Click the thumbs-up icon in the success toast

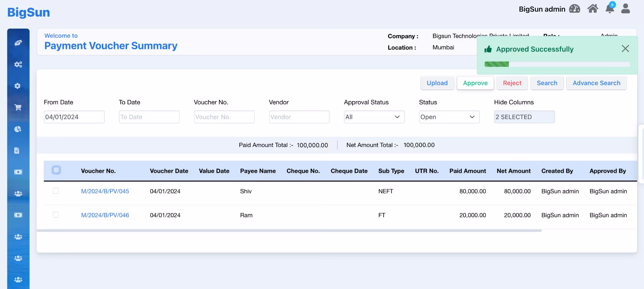coord(488,49)
